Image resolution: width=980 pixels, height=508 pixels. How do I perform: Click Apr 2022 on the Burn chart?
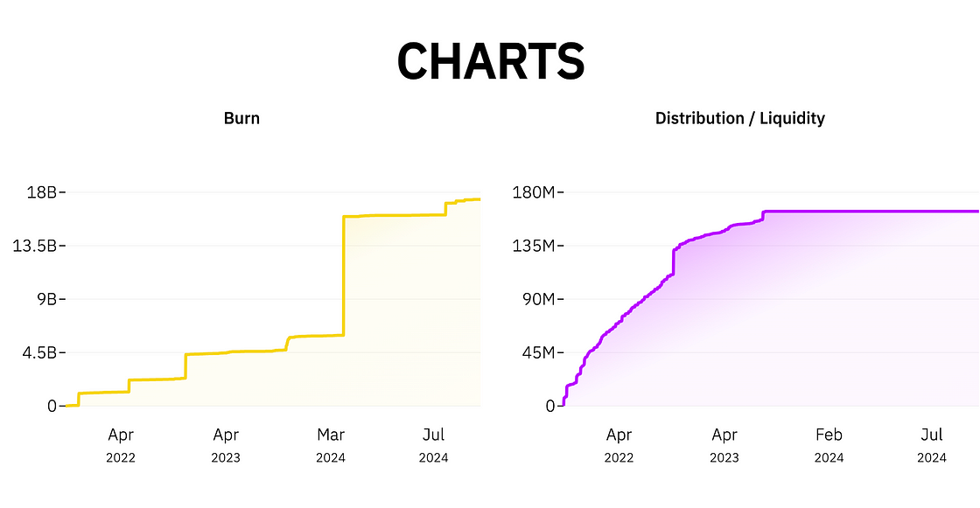pos(121,443)
